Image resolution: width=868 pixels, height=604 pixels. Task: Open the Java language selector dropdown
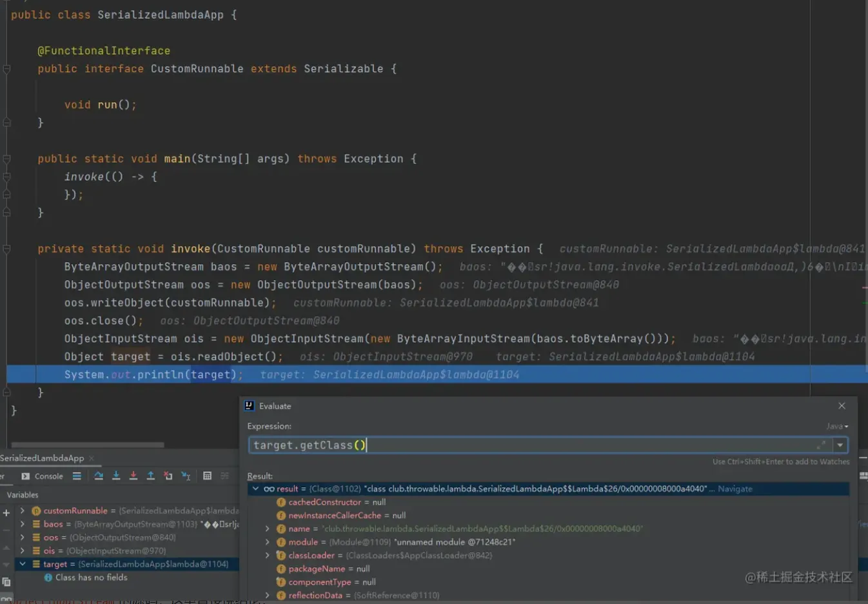(837, 426)
